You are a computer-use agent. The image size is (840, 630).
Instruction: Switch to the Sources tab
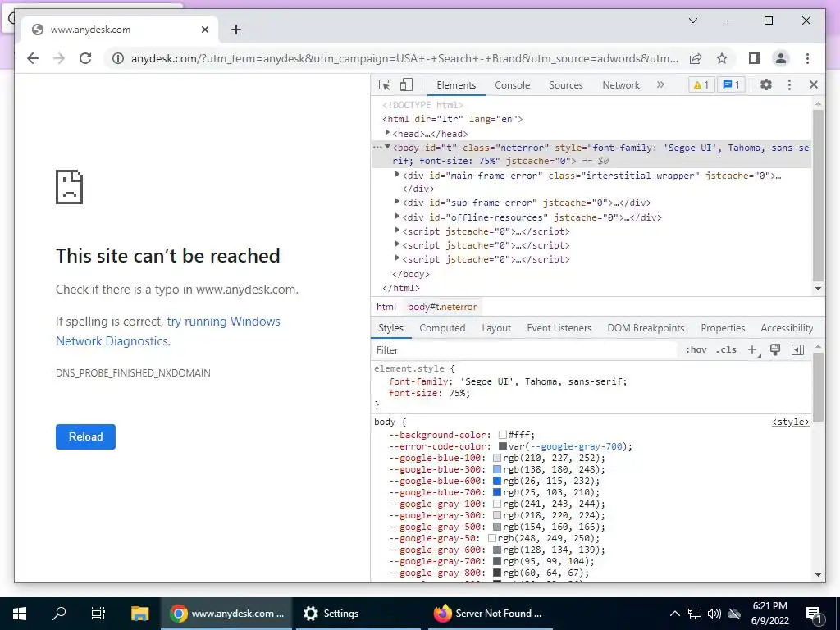(566, 85)
